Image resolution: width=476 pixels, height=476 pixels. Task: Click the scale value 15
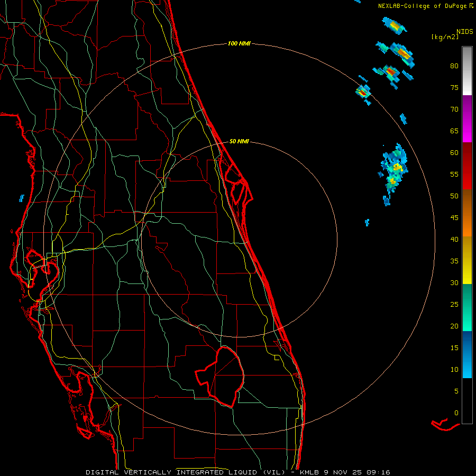click(454, 348)
